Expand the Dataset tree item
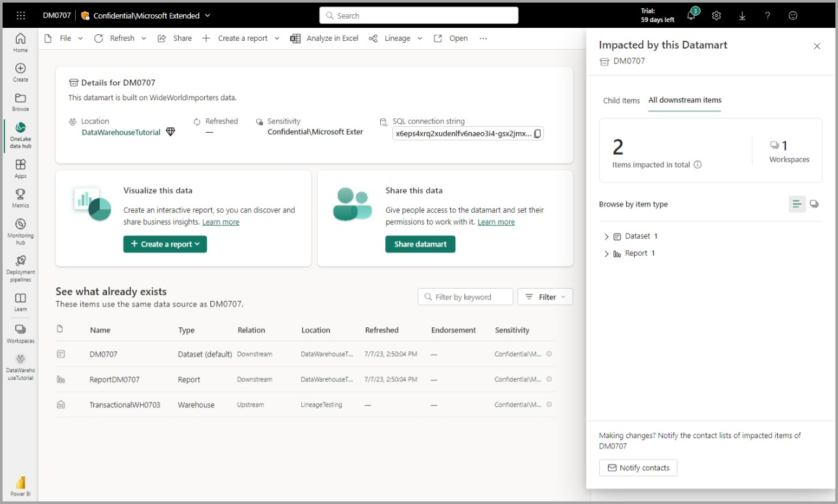Viewport: 838px width, 504px height. point(606,237)
